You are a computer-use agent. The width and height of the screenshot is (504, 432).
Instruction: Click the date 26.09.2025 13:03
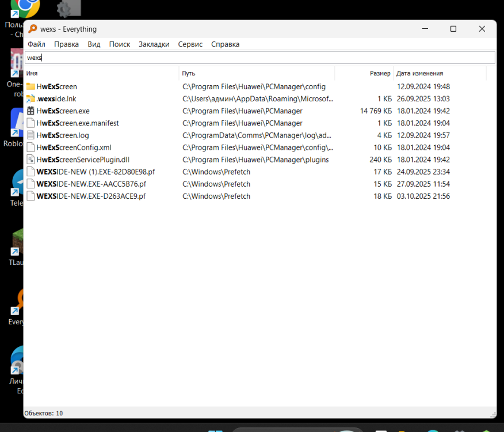point(423,99)
